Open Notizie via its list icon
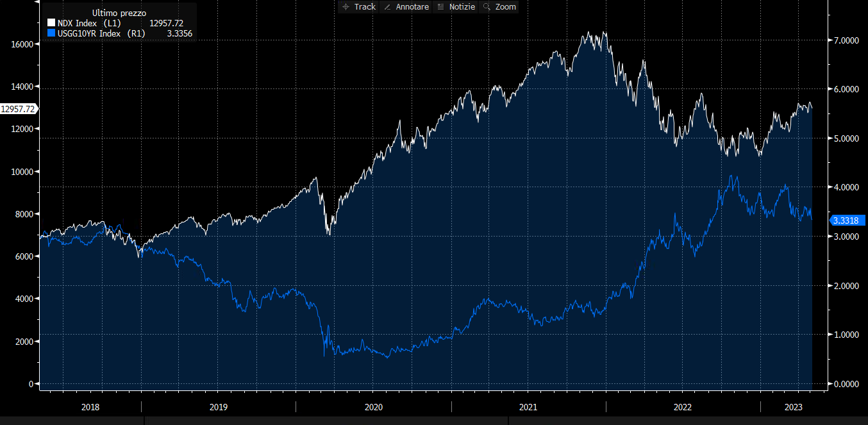 click(x=440, y=7)
